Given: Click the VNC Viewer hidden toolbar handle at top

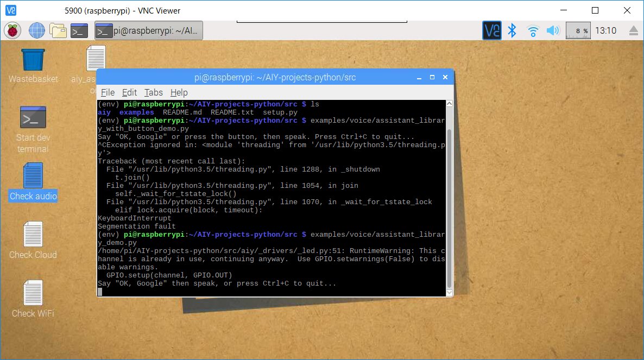Looking at the screenshot, I should point(322,21).
